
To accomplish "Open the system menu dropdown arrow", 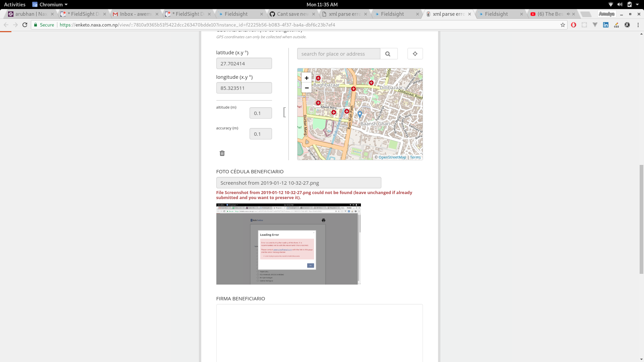I will [x=637, y=4].
